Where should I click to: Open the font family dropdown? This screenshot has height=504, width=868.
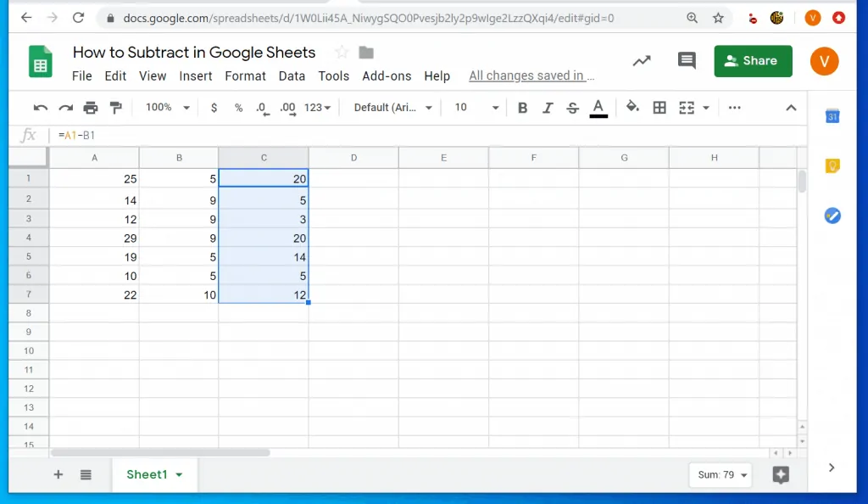tap(390, 107)
